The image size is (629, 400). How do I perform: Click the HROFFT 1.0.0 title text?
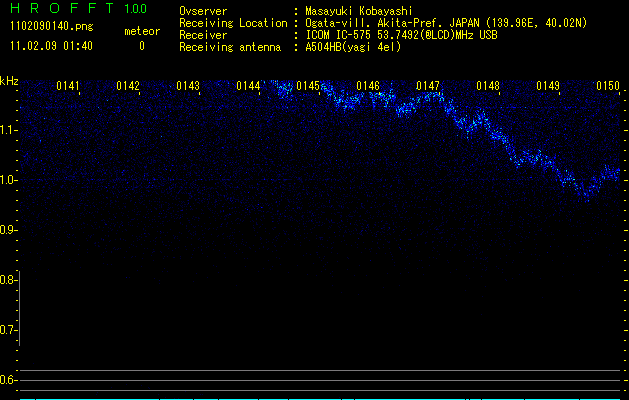79,8
